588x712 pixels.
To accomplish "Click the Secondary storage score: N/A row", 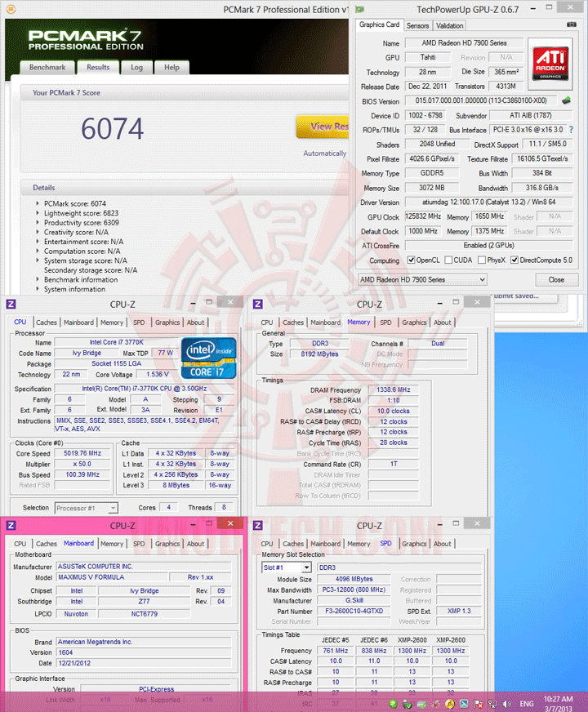I will point(91,270).
